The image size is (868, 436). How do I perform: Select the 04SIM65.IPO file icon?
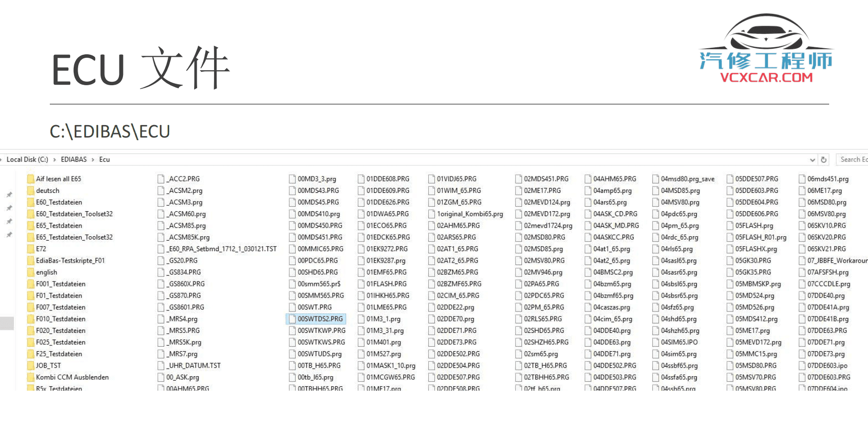[655, 342]
